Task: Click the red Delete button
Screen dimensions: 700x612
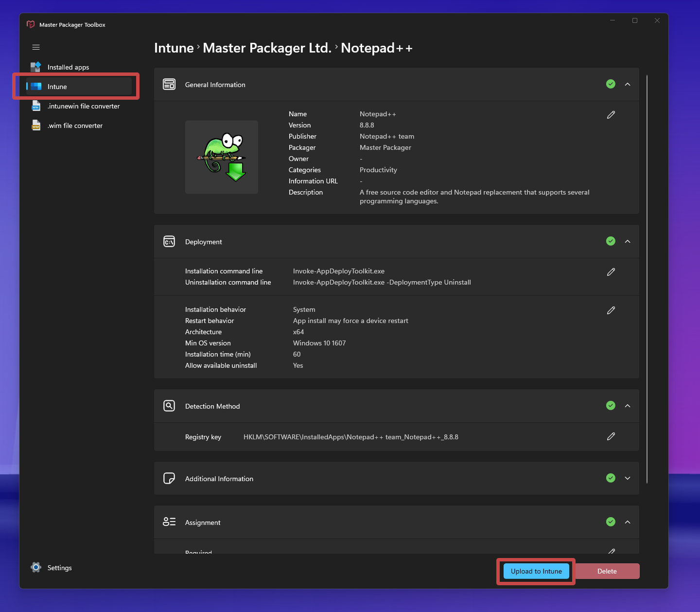Action: tap(607, 571)
